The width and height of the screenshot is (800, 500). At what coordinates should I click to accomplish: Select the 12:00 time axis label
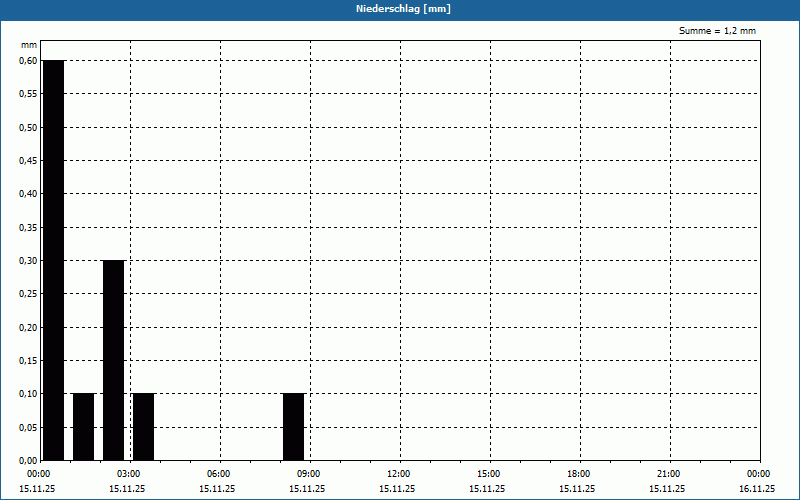pos(398,474)
